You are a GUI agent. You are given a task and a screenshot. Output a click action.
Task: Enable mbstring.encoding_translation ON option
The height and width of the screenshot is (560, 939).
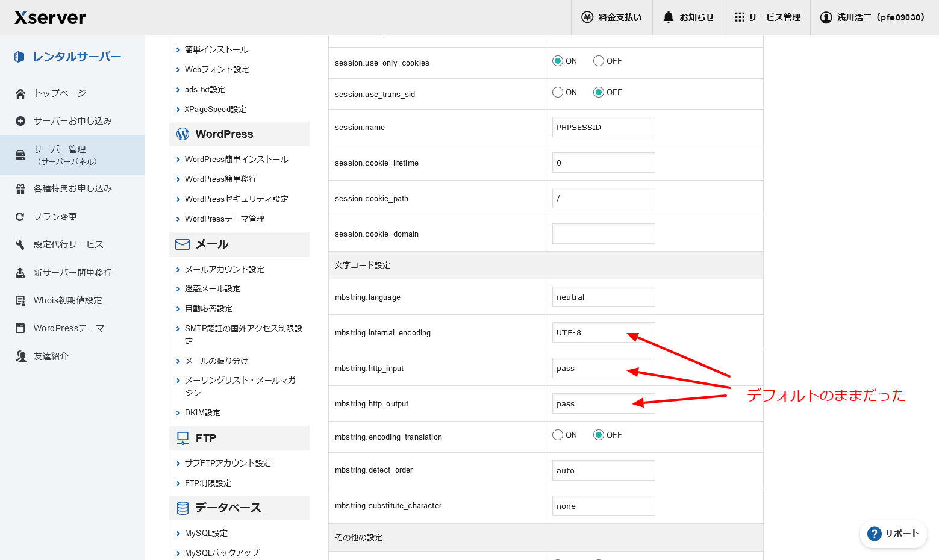(558, 435)
